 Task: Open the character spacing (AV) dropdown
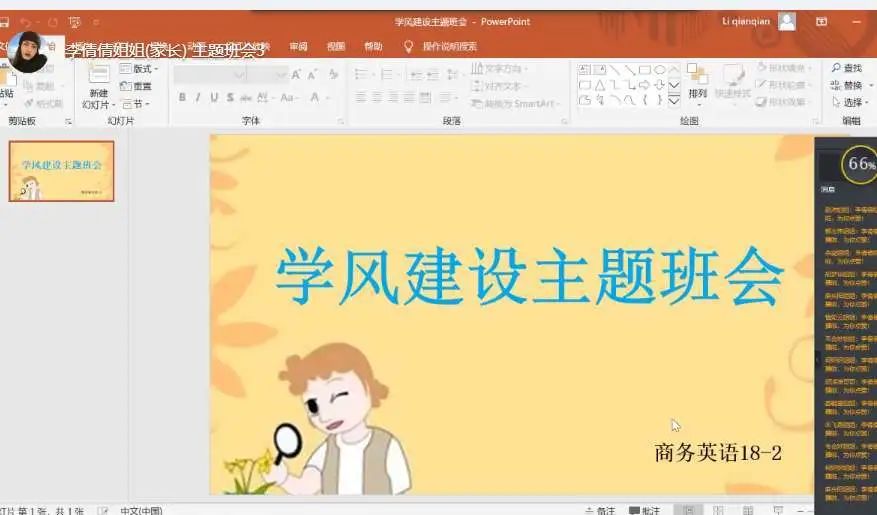(264, 97)
